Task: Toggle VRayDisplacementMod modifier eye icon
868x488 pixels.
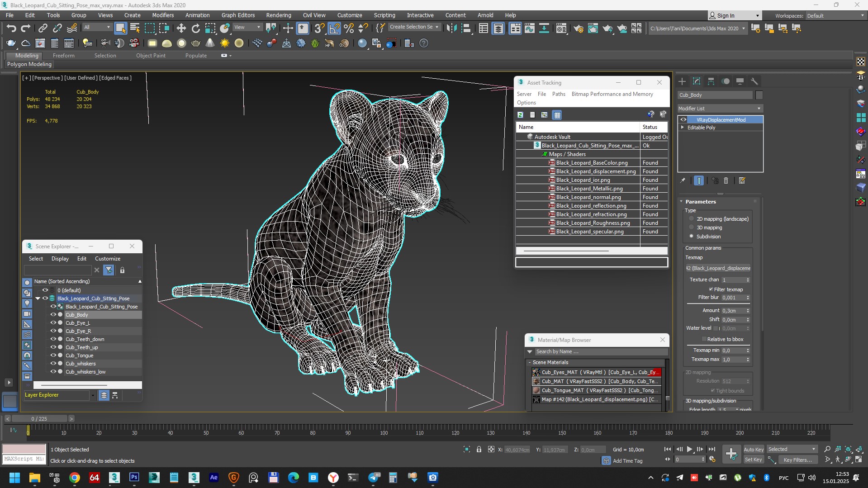Action: click(x=683, y=120)
